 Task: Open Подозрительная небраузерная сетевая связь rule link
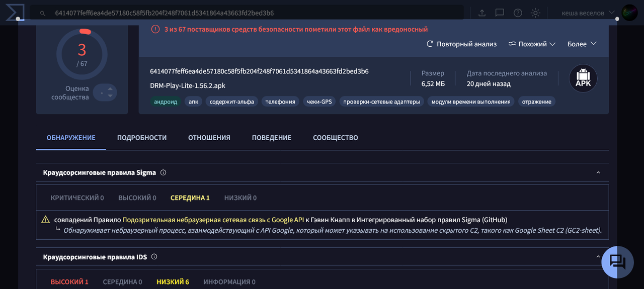213,220
